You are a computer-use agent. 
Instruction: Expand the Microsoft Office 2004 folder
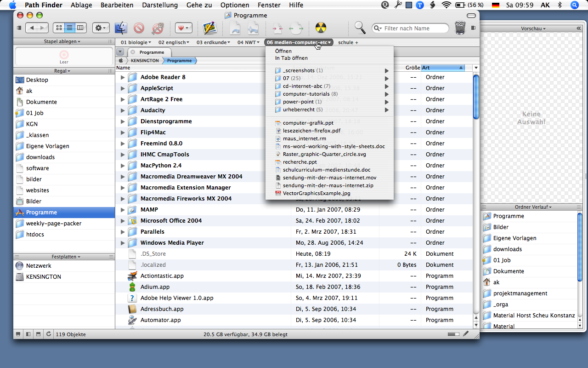click(x=123, y=221)
